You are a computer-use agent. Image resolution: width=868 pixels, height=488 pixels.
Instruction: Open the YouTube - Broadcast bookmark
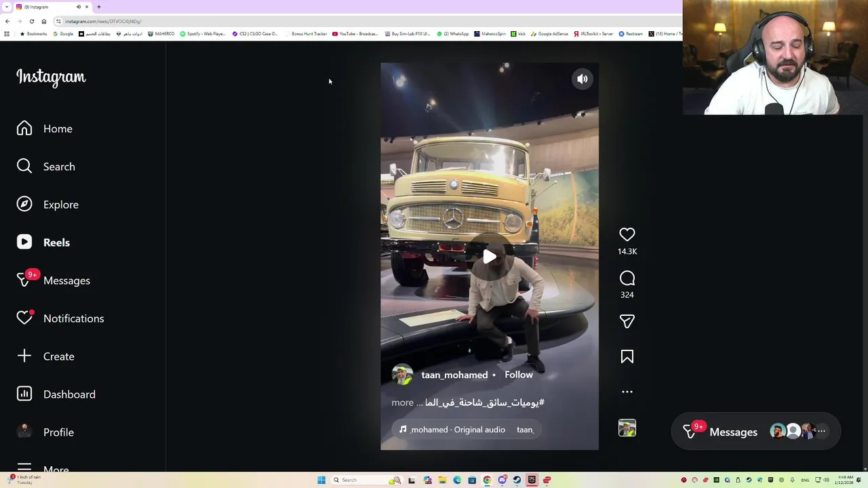click(x=355, y=34)
